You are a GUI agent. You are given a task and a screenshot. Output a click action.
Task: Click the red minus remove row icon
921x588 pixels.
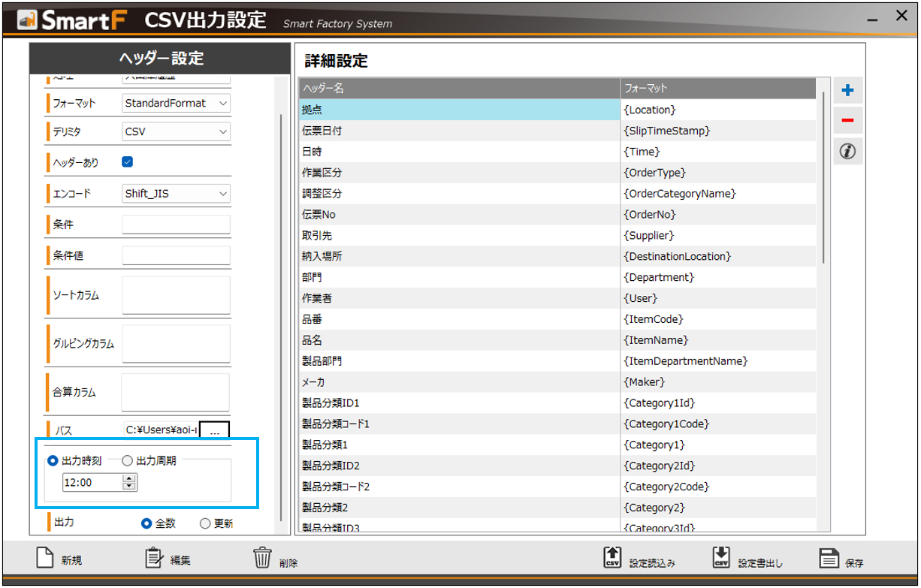(847, 121)
